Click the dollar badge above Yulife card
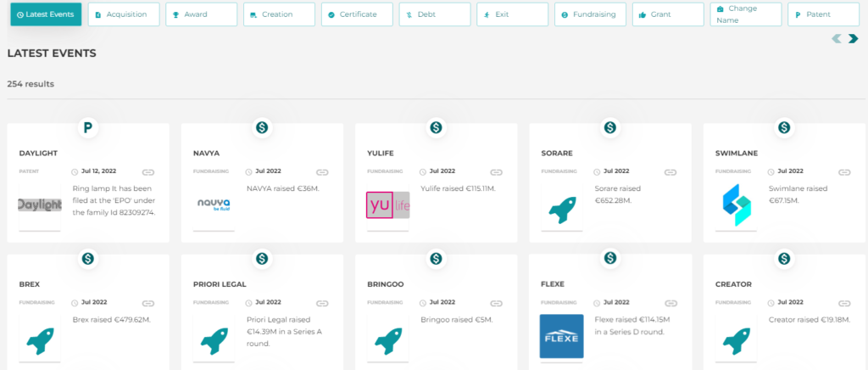 click(437, 128)
